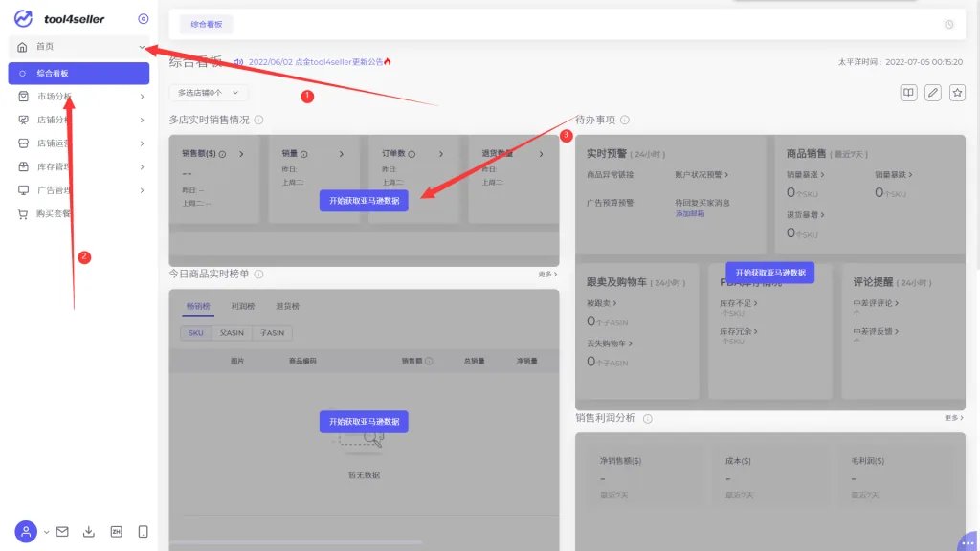The width and height of the screenshot is (980, 551).
Task: Click 开始获取亚马逊数据 in ranking list panel
Action: coord(364,422)
